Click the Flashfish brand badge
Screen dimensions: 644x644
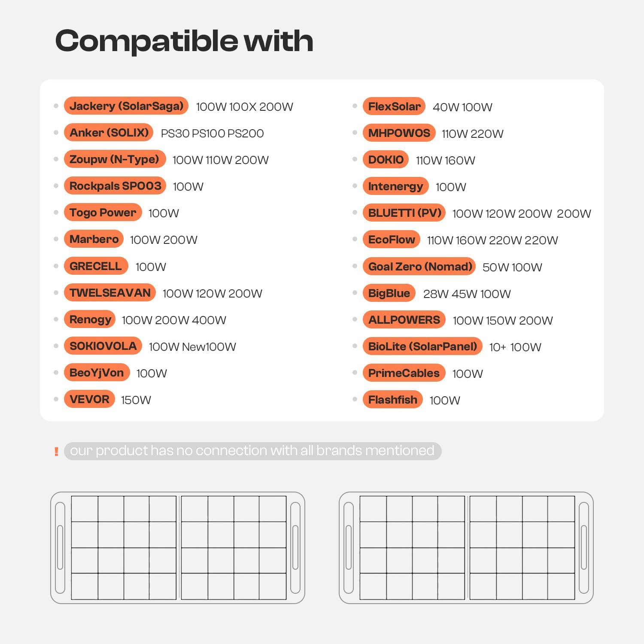[393, 400]
